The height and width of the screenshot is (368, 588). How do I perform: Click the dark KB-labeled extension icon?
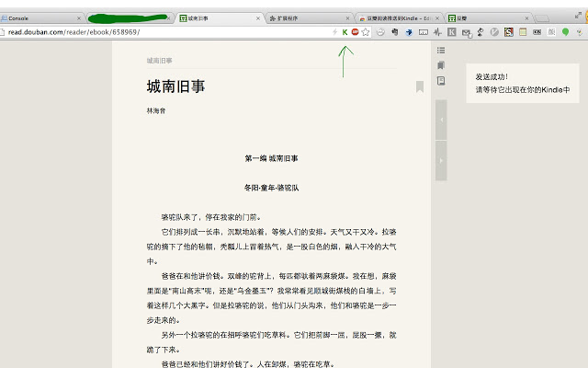point(537,32)
